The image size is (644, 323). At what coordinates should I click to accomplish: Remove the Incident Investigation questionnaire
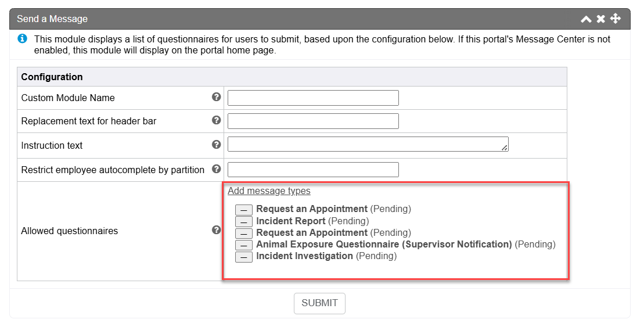pos(244,257)
